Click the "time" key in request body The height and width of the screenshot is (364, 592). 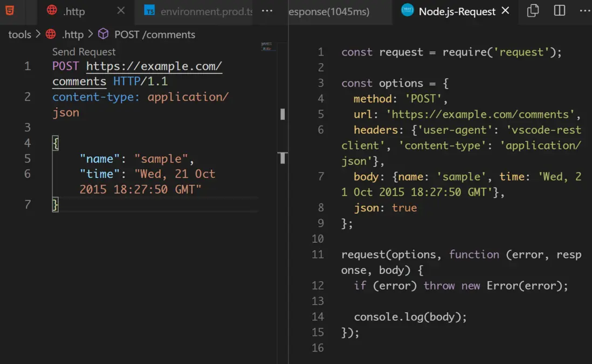tap(100, 174)
